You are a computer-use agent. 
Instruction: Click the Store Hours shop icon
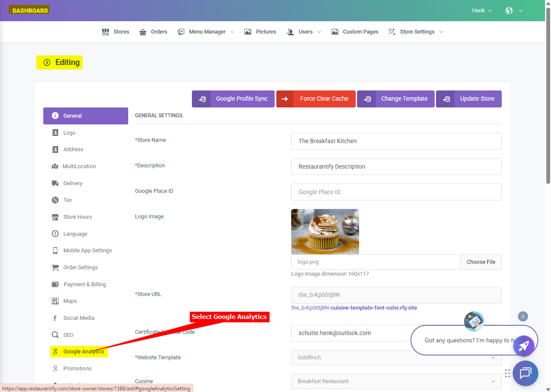point(55,217)
